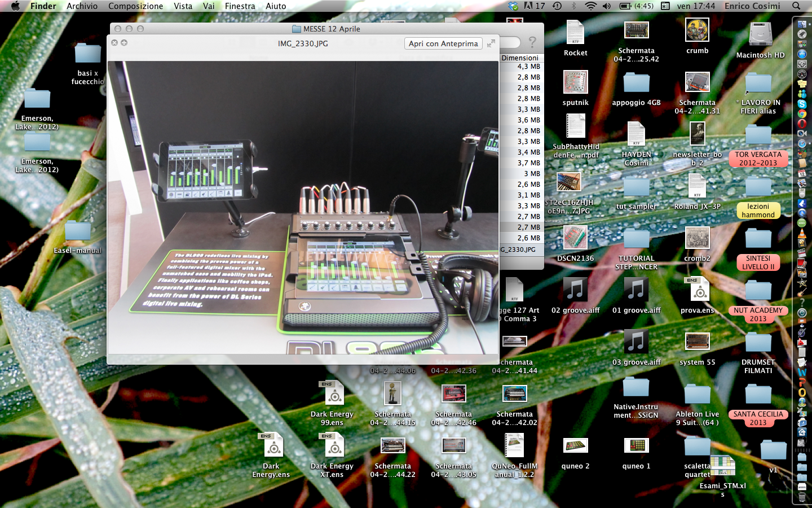Viewport: 812px width, 508px height.
Task: Select the basi x fucecchio folder
Action: (x=87, y=54)
